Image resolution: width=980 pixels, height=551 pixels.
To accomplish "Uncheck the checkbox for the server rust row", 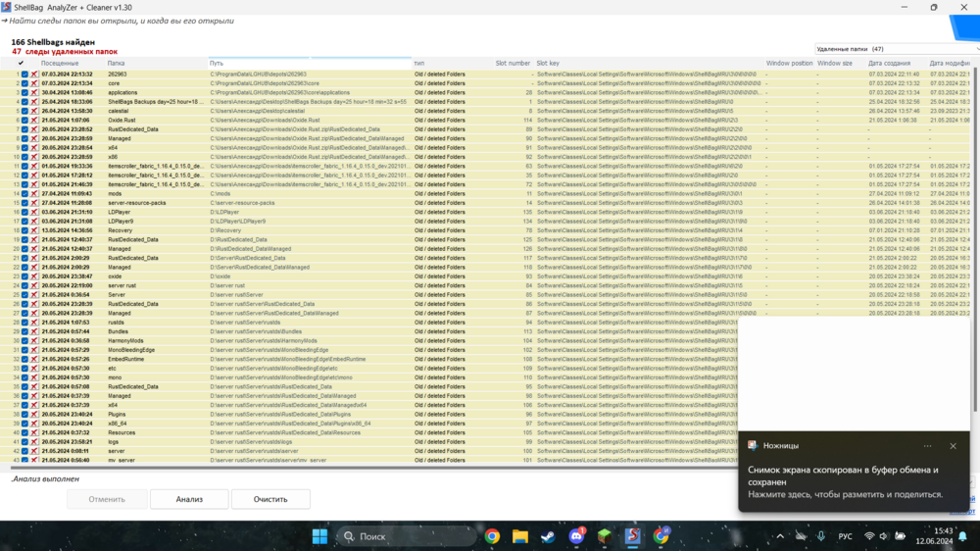I will pyautogui.click(x=25, y=285).
